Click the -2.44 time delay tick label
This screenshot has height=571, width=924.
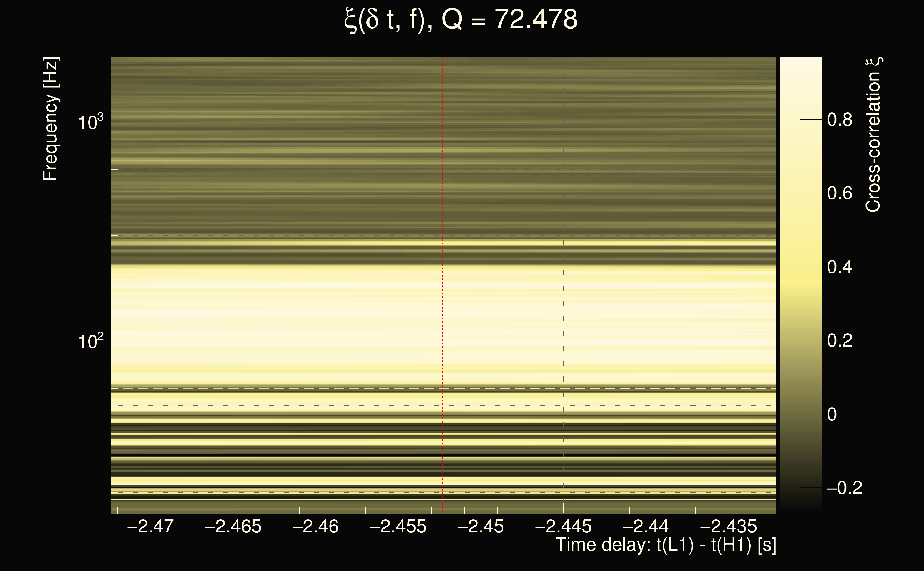[646, 526]
